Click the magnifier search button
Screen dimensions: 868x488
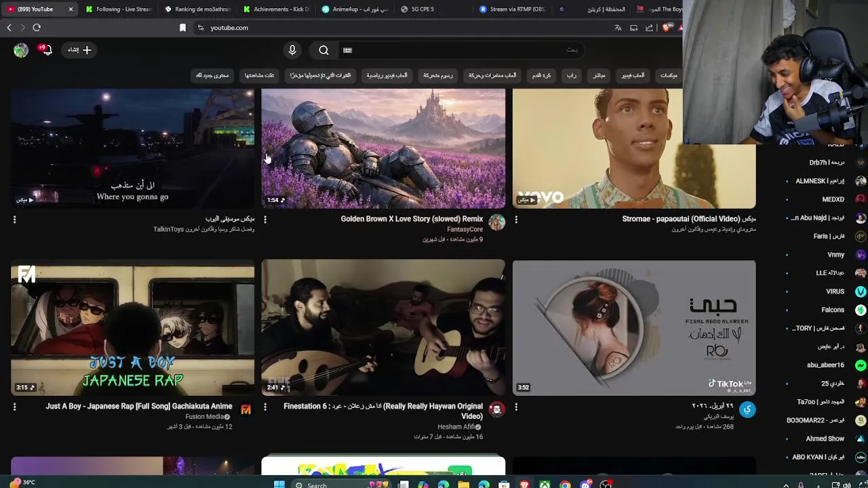point(323,49)
